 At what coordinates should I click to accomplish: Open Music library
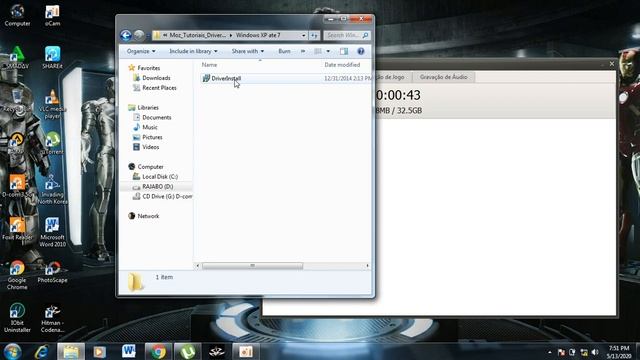pos(150,127)
